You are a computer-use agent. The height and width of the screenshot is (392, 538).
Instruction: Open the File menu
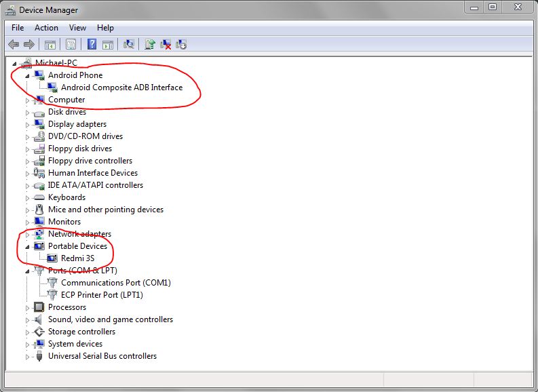pos(18,28)
